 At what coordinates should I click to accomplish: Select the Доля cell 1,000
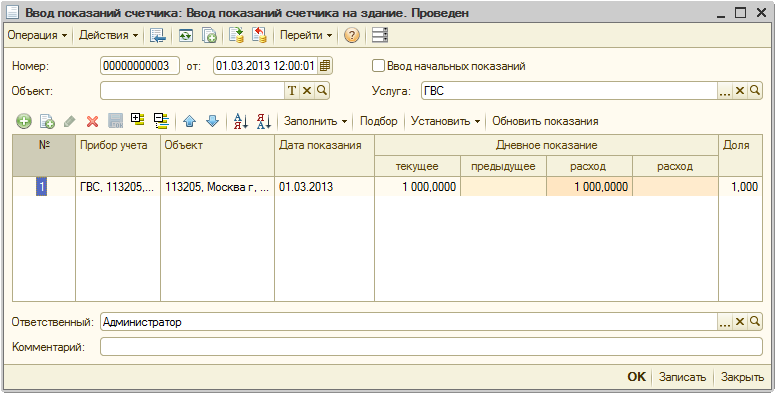[x=740, y=187]
